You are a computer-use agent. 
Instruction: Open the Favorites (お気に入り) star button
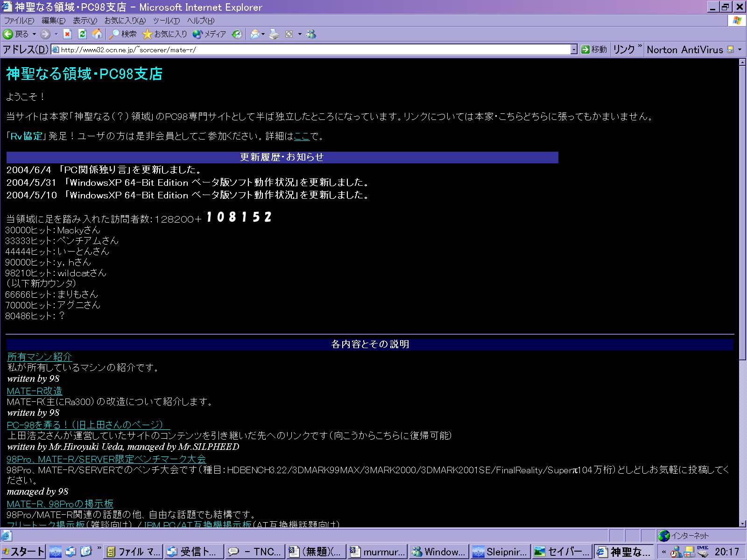[164, 34]
